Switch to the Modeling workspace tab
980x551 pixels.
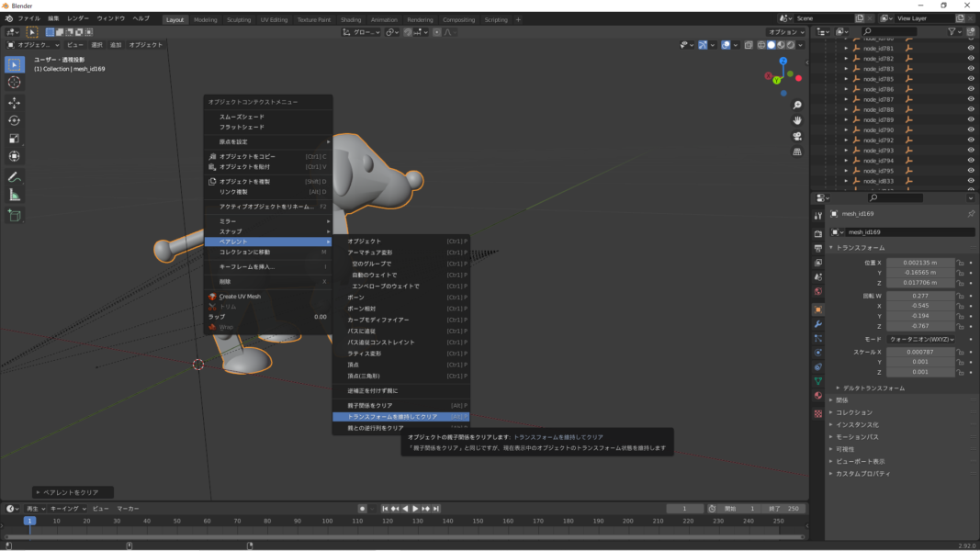point(205,19)
